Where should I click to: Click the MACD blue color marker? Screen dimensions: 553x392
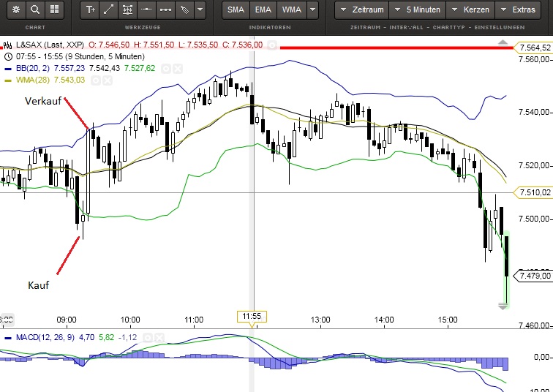[x=8, y=338]
